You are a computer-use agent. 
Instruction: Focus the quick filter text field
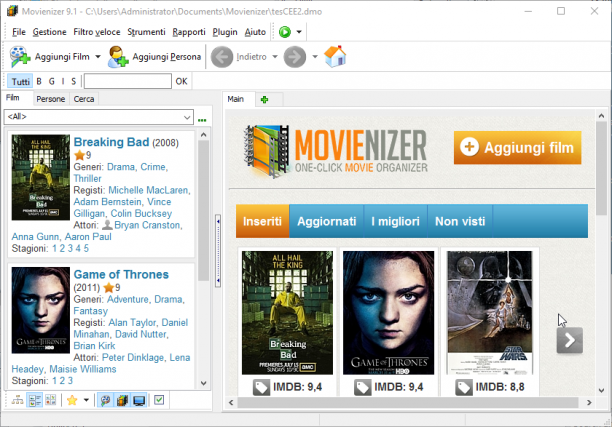tap(128, 81)
